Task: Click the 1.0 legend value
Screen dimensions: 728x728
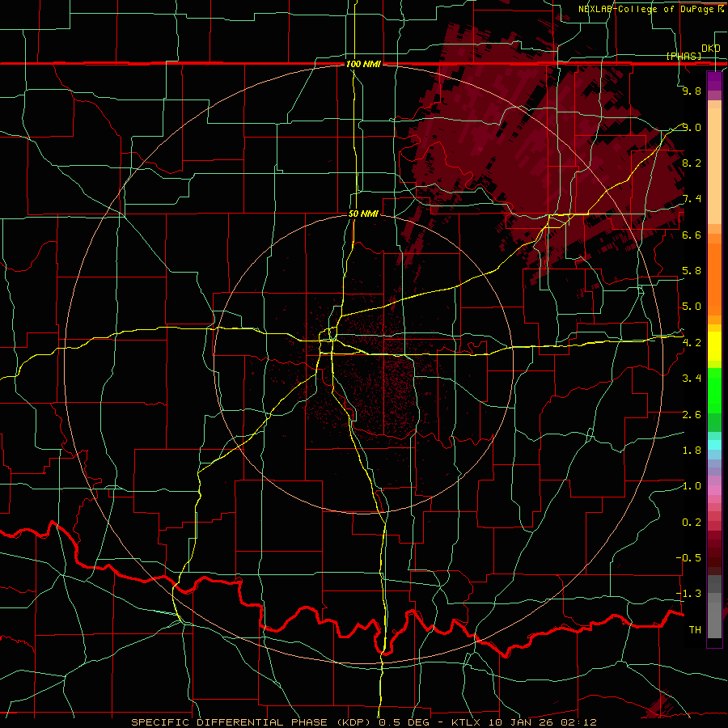Action: [x=692, y=486]
